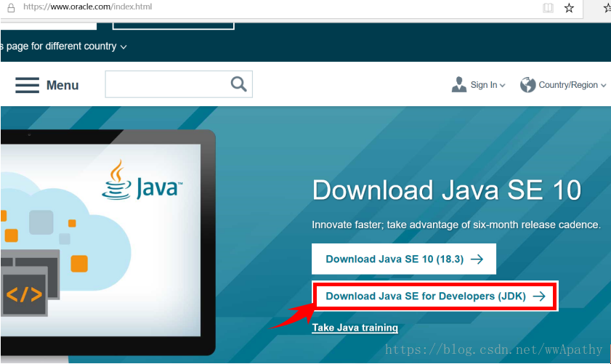Click the oracle.com URL address bar

(88, 7)
